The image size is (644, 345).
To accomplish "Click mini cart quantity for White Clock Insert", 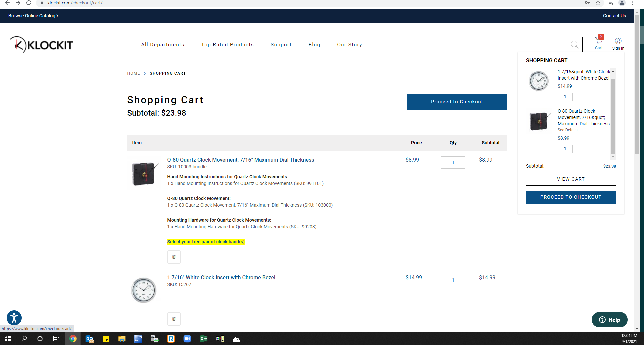I will point(565,97).
